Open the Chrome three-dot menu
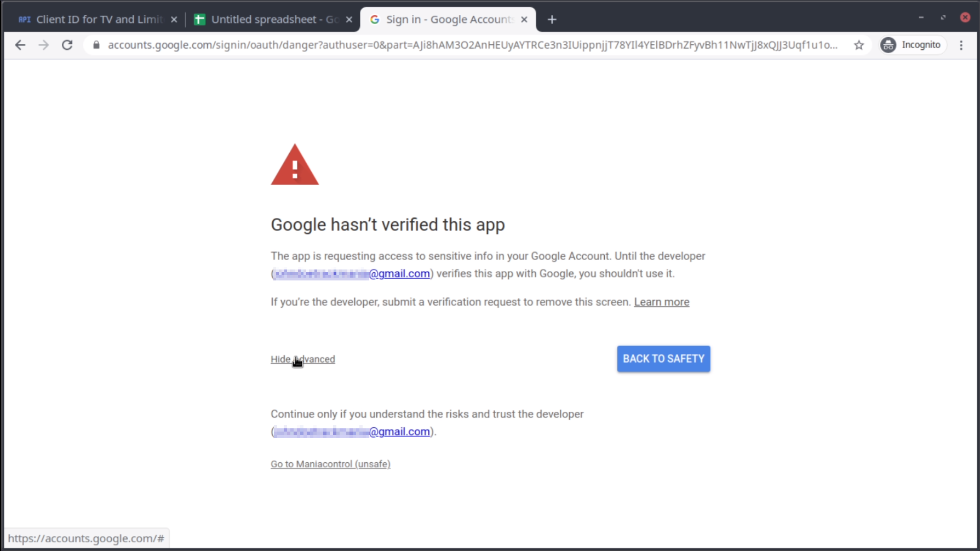The height and width of the screenshot is (551, 980). point(961,45)
